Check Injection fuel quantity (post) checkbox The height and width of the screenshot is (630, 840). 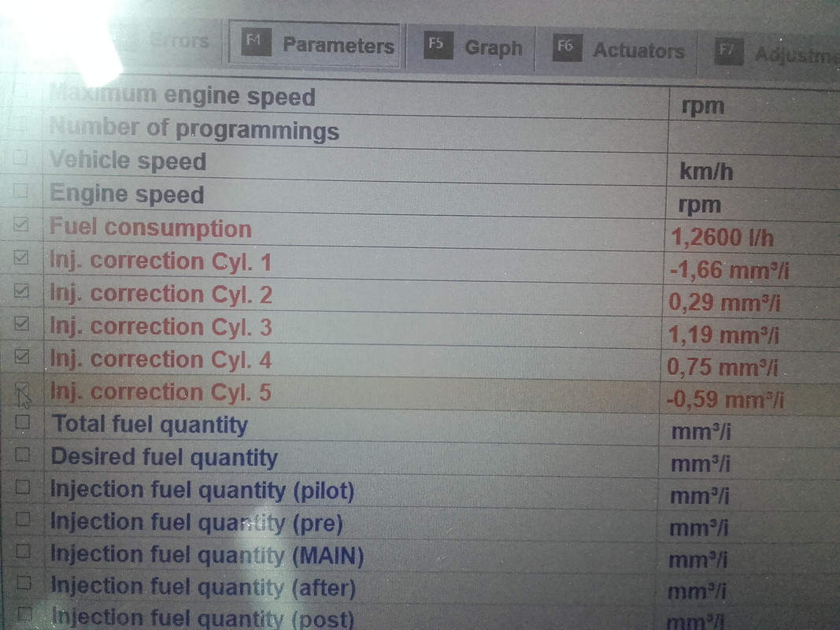[x=24, y=614]
